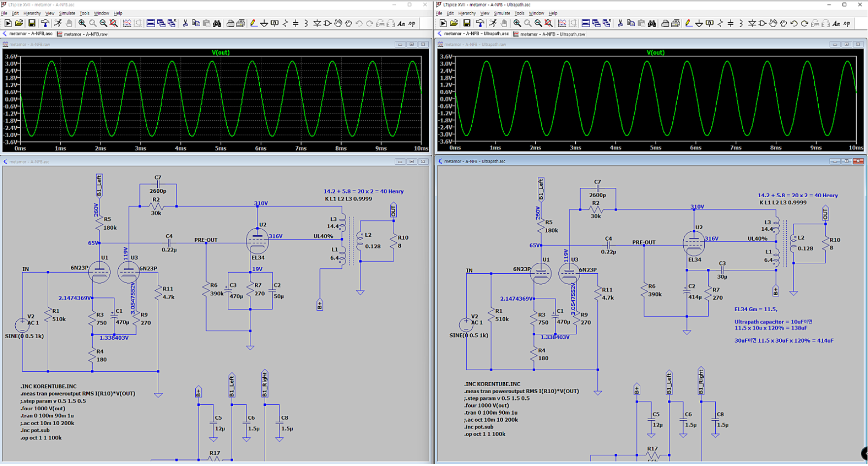Click Save icon in left A-NFB.asc window
Image resolution: width=868 pixels, height=466 pixels.
32,23
